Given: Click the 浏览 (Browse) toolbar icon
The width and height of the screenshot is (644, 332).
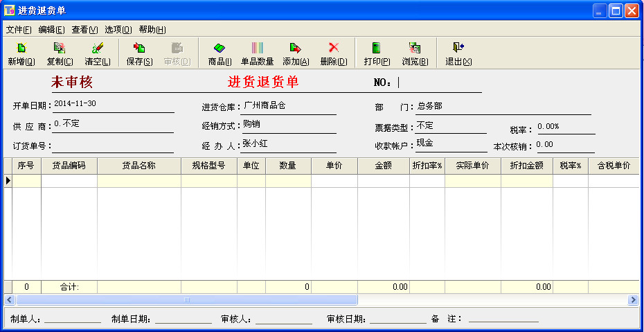Looking at the screenshot, I should coord(415,48).
